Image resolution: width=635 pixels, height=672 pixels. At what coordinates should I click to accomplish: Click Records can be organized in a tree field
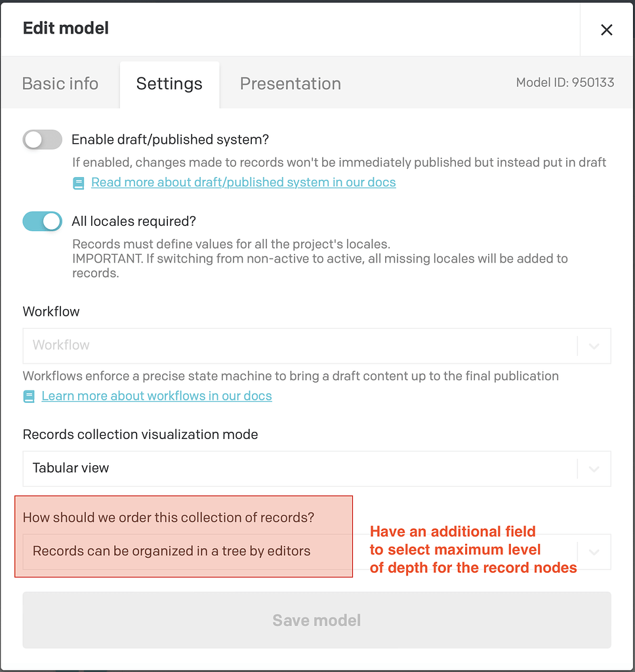click(317, 551)
